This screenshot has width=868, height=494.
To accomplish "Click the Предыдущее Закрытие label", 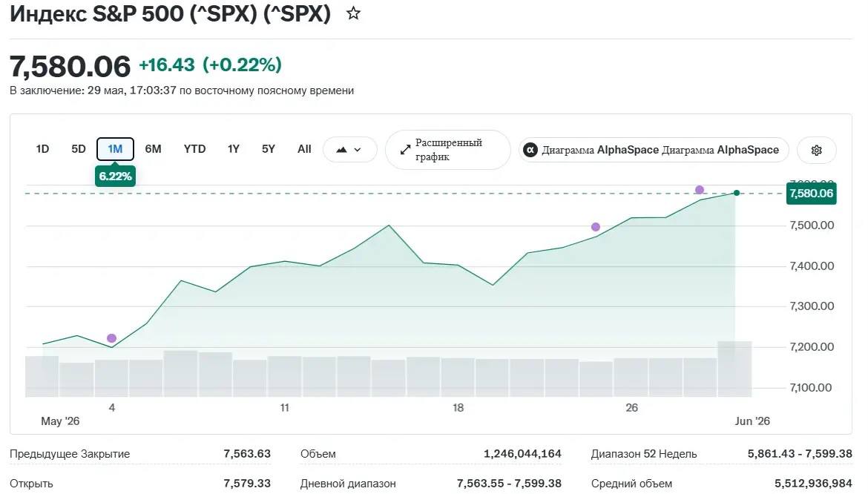I will [x=70, y=454].
